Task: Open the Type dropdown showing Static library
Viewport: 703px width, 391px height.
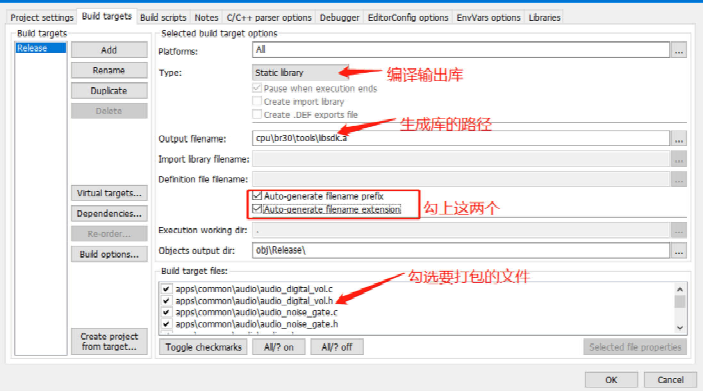Action: pos(300,73)
